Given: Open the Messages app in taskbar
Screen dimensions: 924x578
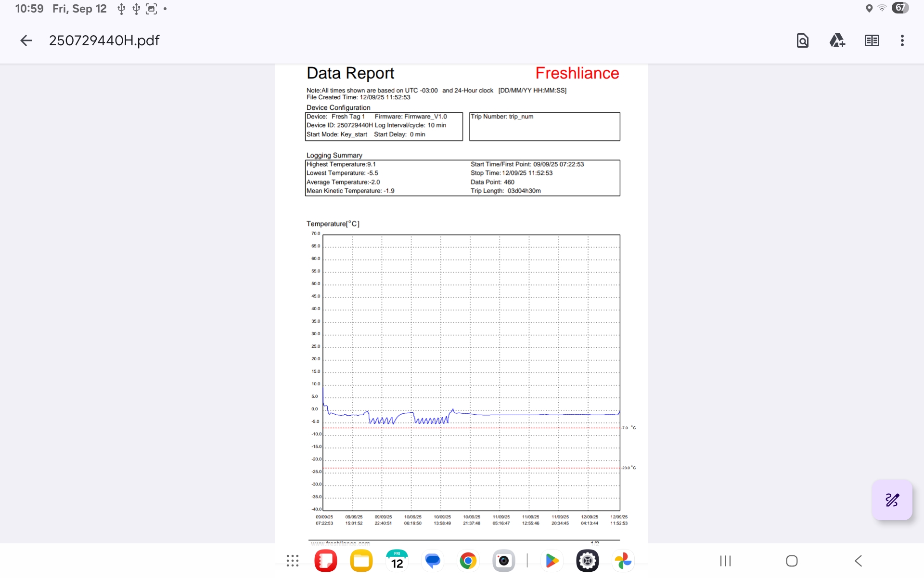Looking at the screenshot, I should coord(433,561).
